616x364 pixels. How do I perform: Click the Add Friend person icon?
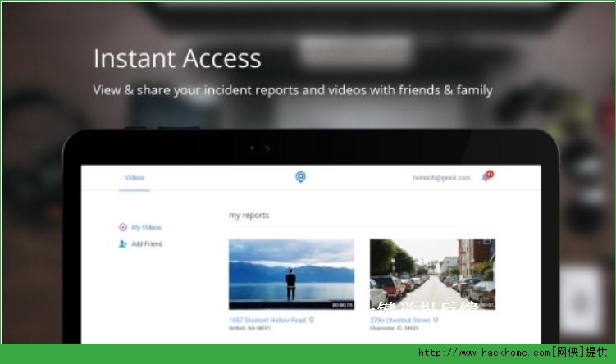click(x=123, y=244)
